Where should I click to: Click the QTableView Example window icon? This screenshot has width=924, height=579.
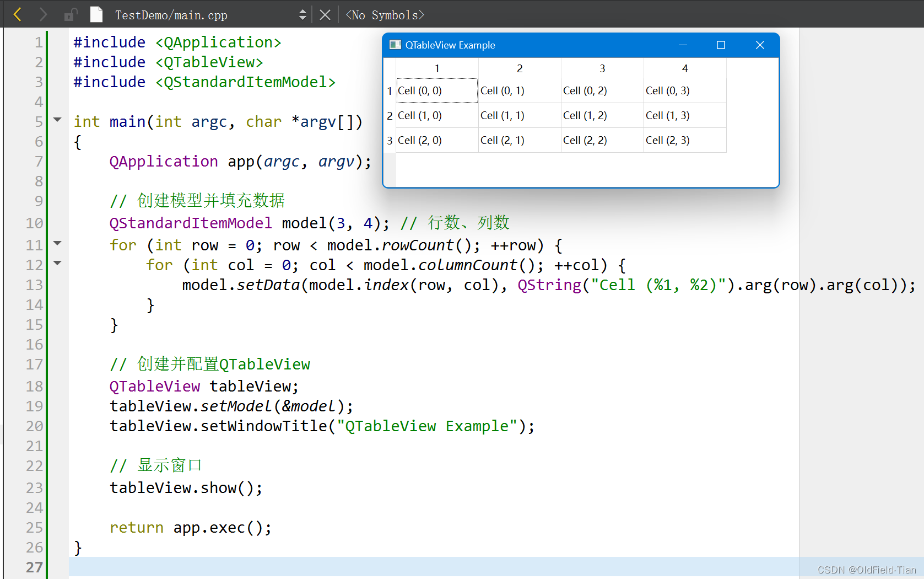(395, 45)
